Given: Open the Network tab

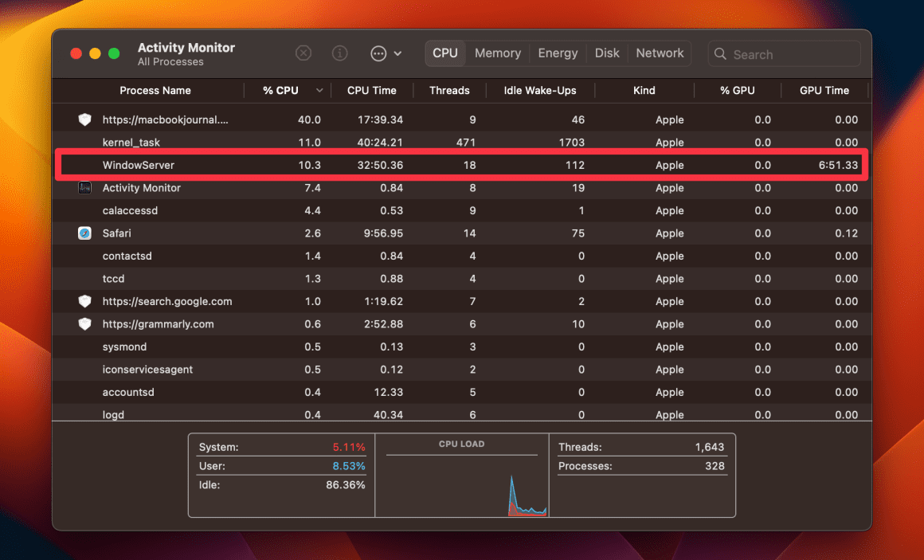Looking at the screenshot, I should click(660, 53).
